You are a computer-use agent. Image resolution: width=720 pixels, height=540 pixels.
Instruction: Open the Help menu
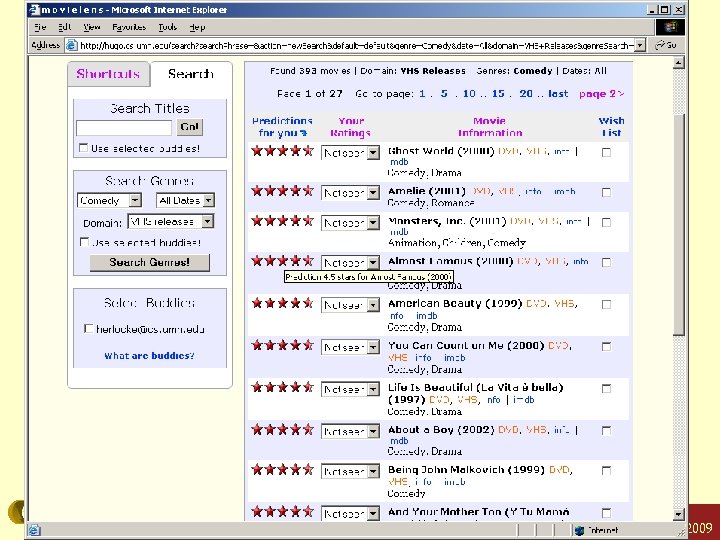click(x=197, y=27)
